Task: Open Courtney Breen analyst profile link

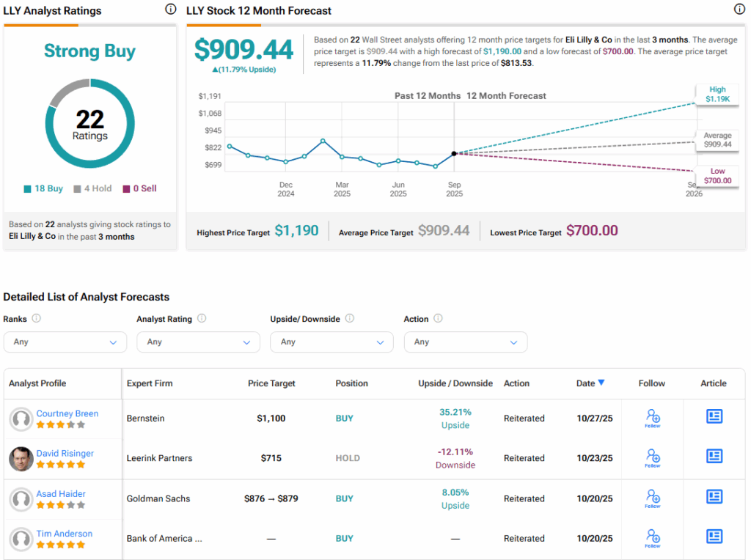Action: tap(67, 413)
